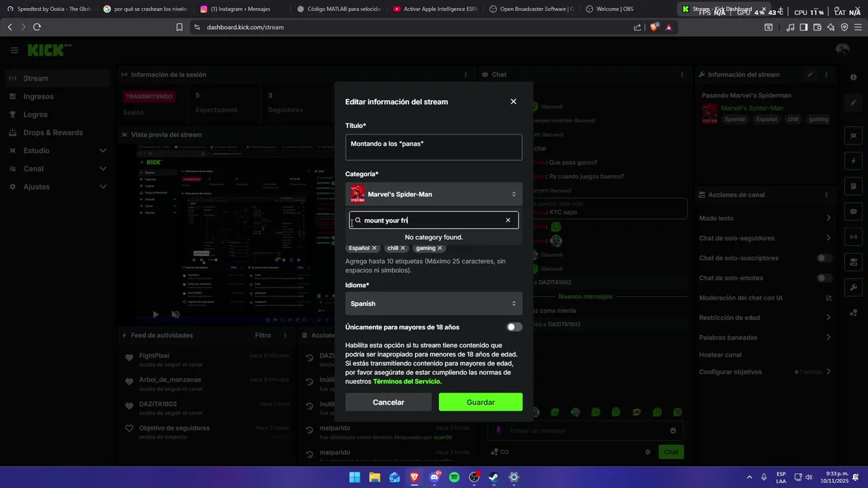Open chat settings gear icon
This screenshot has height=488, width=868.
coord(648,452)
